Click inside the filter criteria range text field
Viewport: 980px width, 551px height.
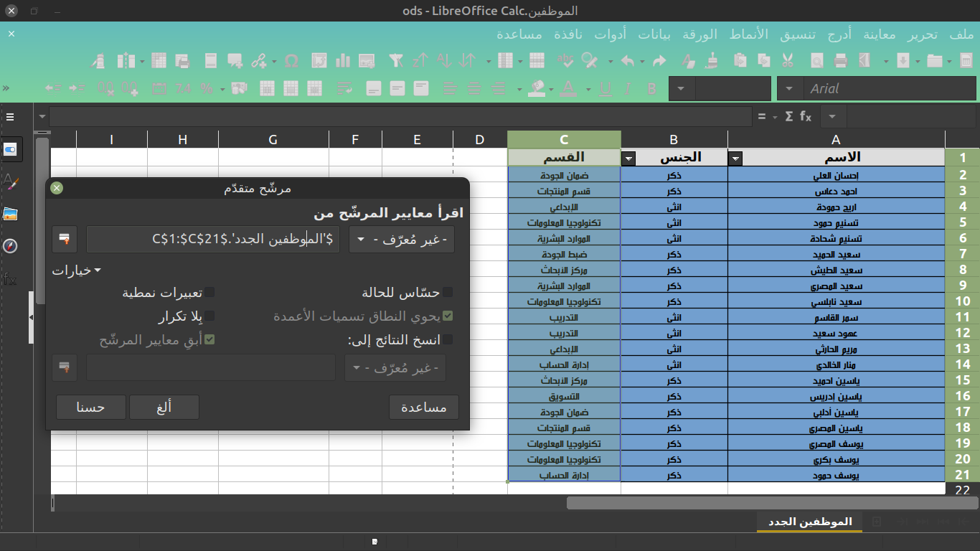click(214, 239)
